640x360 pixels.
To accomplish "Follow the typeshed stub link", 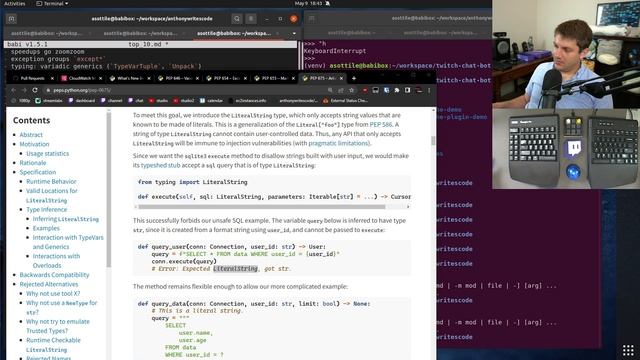I will [160, 165].
